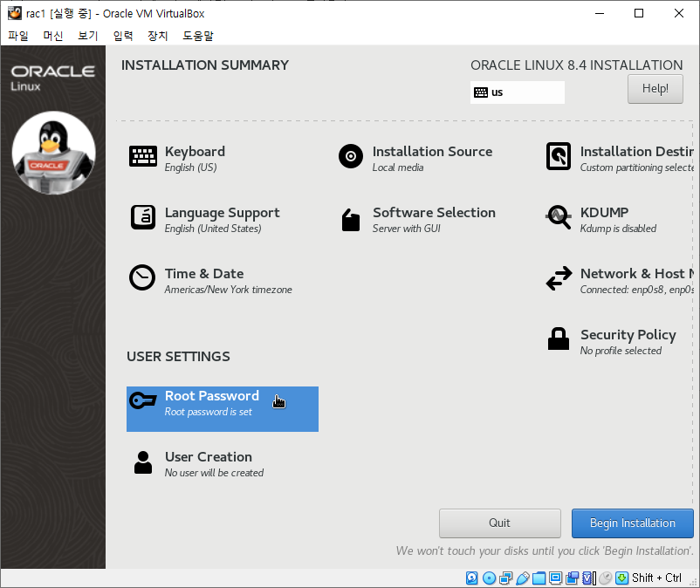This screenshot has width=700, height=588.
Task: Open Installation Destination disk icon
Action: [x=559, y=156]
